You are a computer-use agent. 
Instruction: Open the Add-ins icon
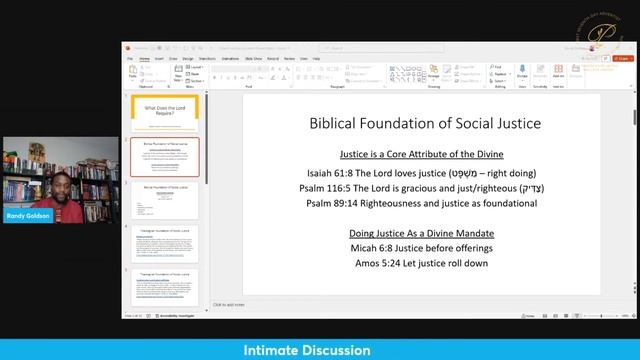point(558,69)
